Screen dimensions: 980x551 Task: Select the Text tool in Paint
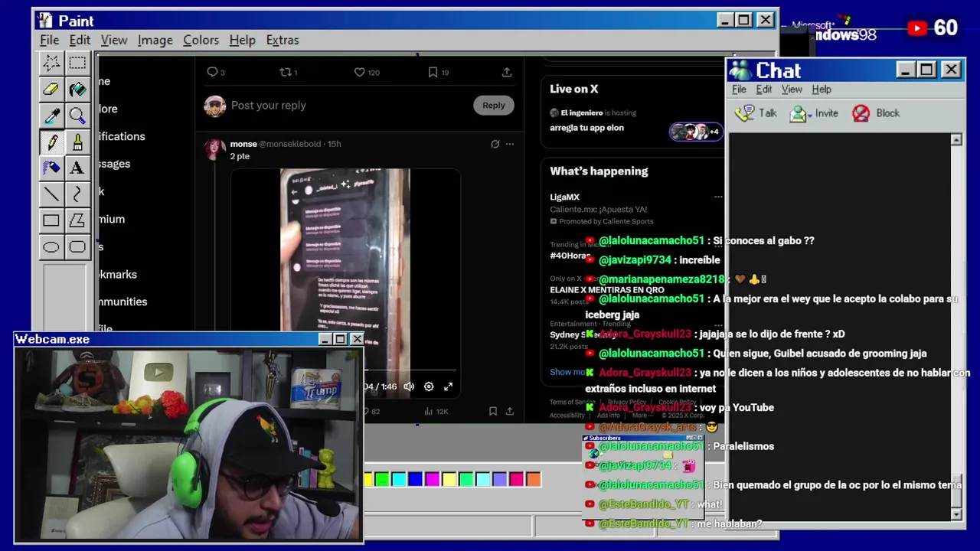(77, 168)
